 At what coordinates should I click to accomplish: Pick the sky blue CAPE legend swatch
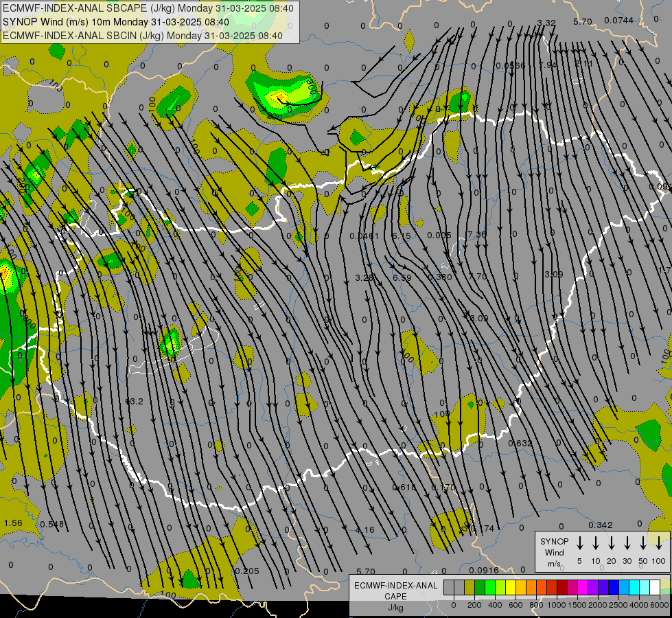[x=623, y=587]
